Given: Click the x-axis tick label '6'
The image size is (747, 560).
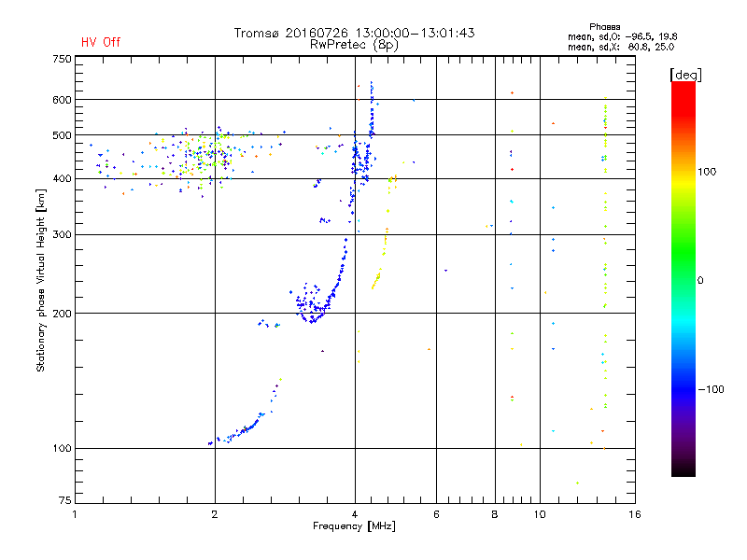Looking at the screenshot, I should tap(436, 514).
